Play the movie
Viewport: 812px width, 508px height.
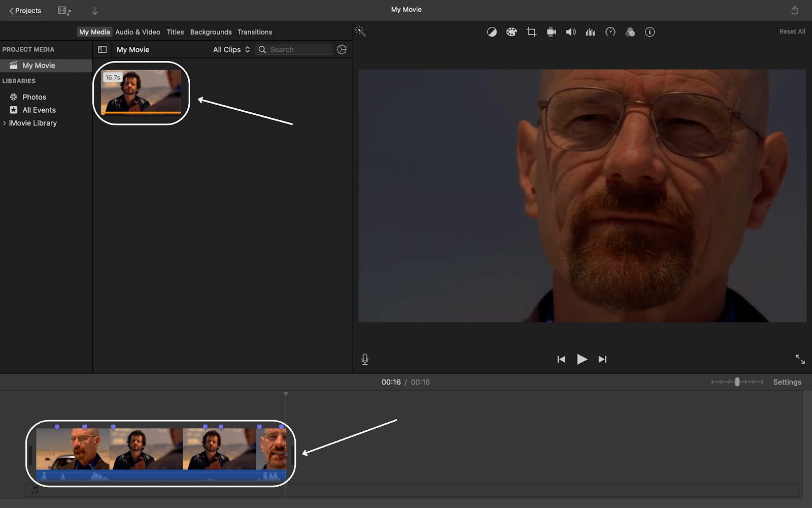click(x=582, y=359)
